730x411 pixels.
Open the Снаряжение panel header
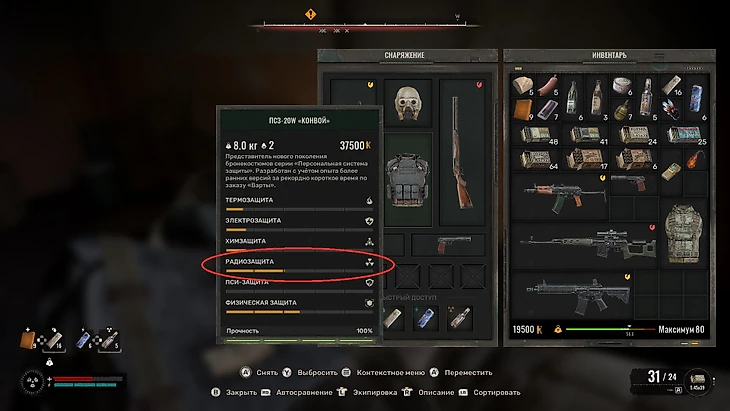point(404,55)
